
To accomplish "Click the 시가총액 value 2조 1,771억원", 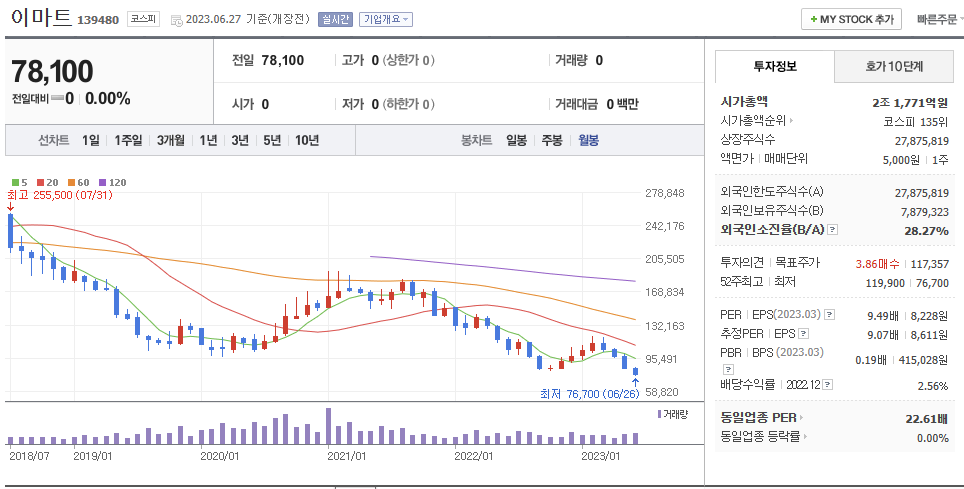I will click(910, 103).
